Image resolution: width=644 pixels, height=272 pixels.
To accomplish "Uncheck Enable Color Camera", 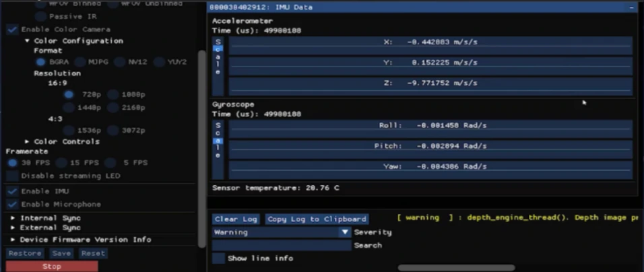I will point(13,30).
